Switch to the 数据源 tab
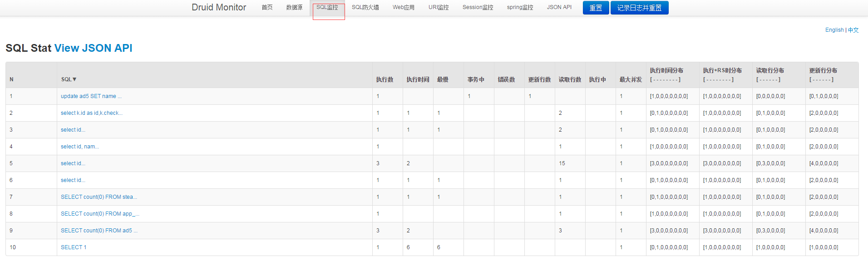 [x=294, y=7]
